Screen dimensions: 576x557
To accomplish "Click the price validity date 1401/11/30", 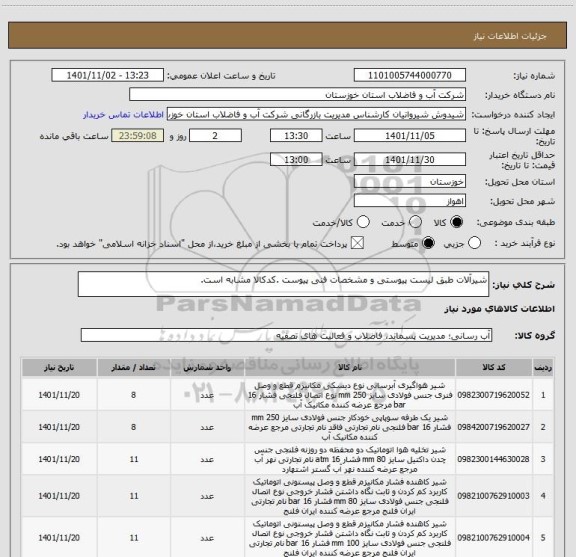I will pos(410,159).
